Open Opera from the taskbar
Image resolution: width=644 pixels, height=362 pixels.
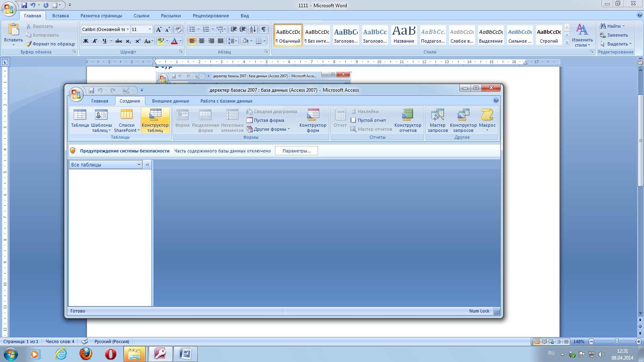point(111,354)
